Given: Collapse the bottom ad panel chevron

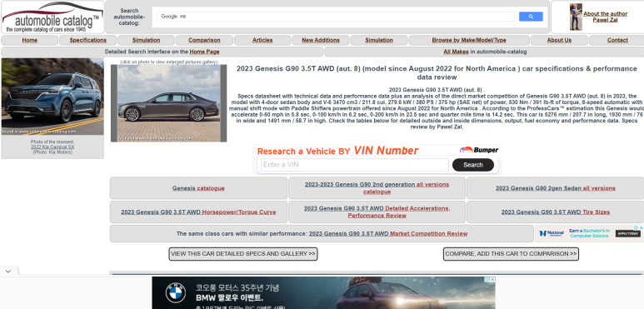Looking at the screenshot, I should point(8,272).
